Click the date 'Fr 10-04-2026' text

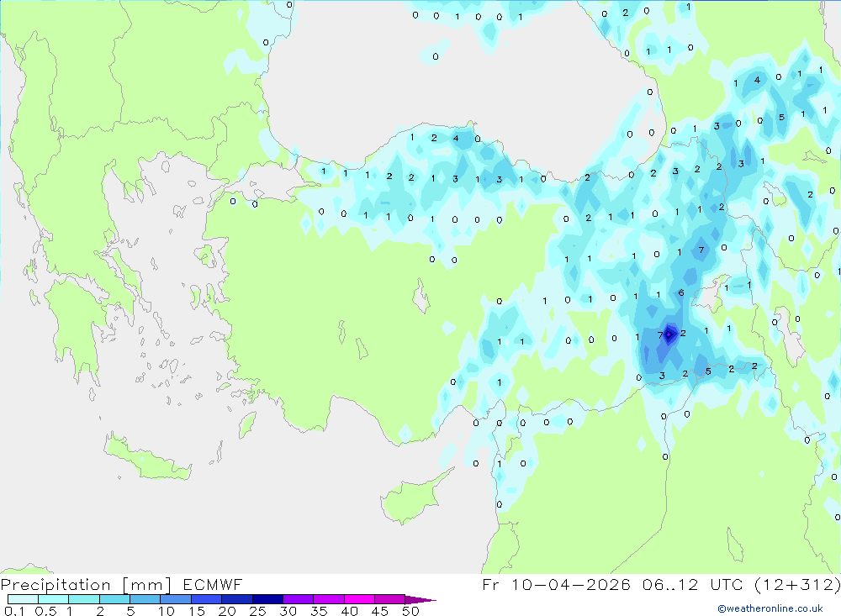(556, 584)
